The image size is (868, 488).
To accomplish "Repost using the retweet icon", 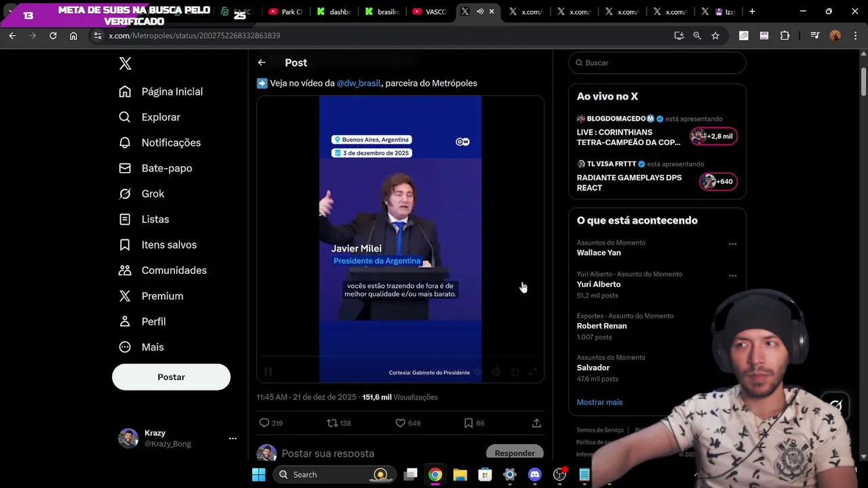I will point(332,423).
